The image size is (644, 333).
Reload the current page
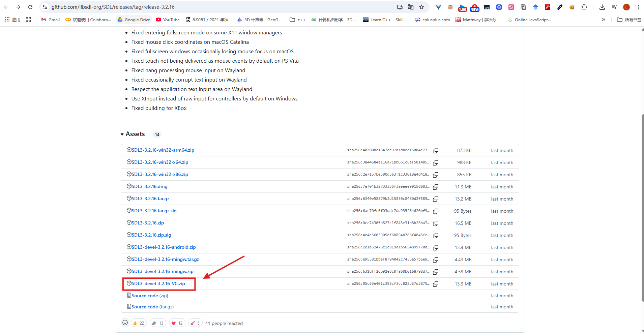[x=30, y=7]
